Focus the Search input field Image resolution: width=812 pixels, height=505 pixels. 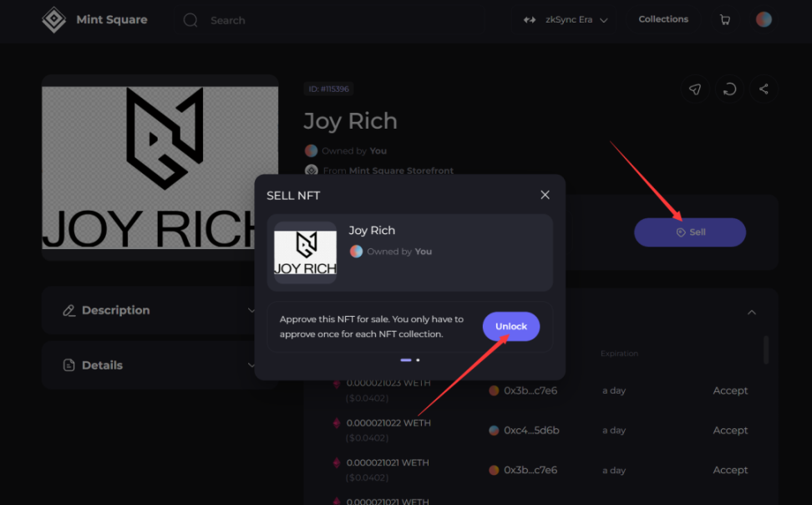click(329, 20)
